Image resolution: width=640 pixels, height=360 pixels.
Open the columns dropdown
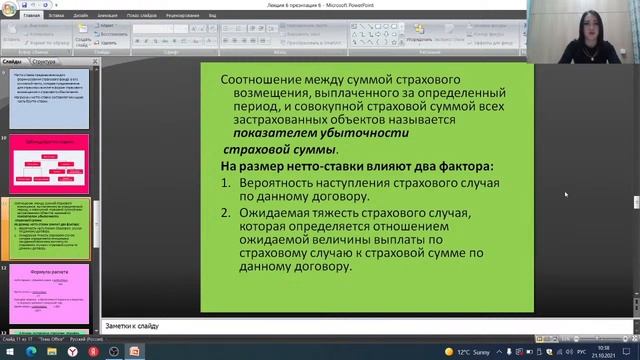(x=264, y=41)
